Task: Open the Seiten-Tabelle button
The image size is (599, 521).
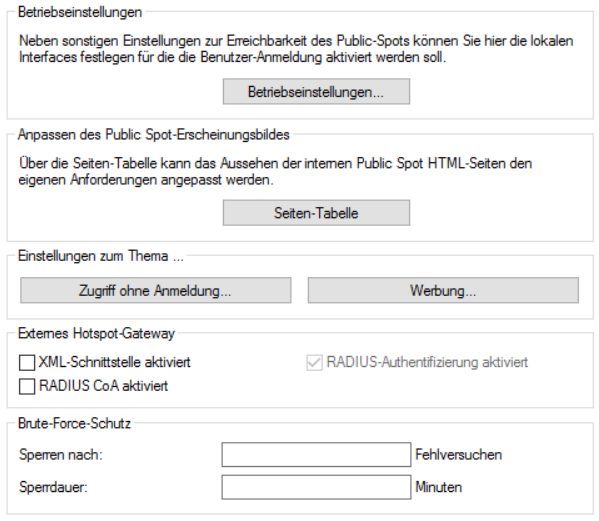Action: click(x=316, y=213)
